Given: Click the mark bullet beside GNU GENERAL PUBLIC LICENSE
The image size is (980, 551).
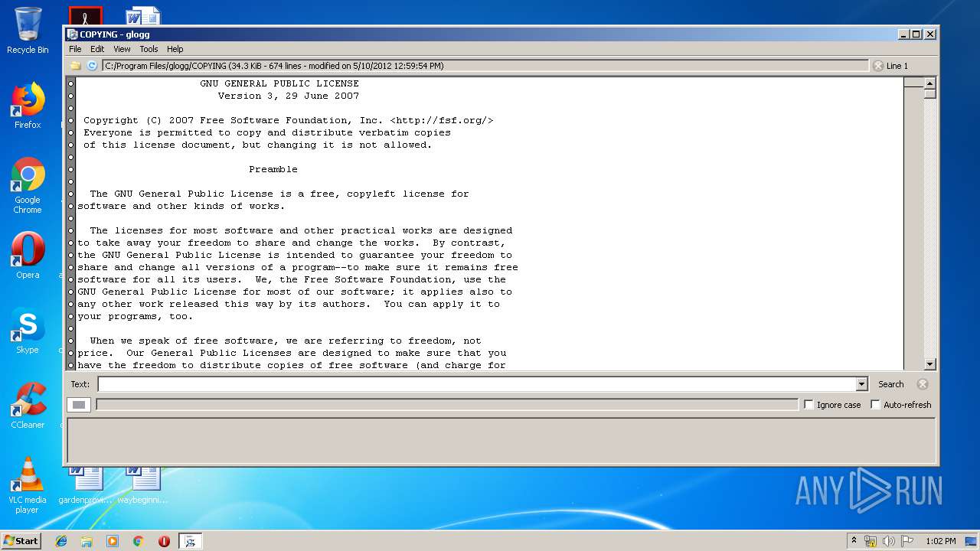Looking at the screenshot, I should (x=71, y=83).
